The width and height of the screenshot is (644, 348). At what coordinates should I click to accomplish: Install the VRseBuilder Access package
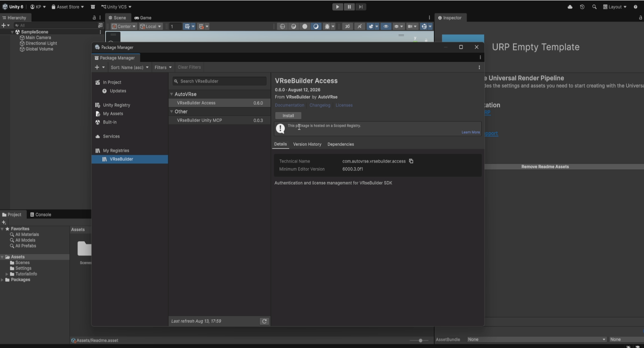pos(288,115)
